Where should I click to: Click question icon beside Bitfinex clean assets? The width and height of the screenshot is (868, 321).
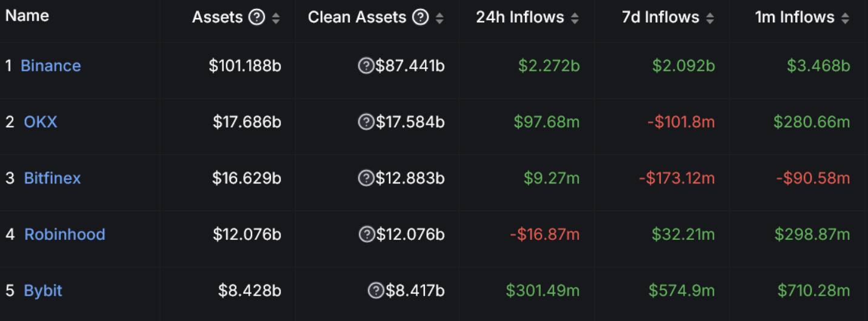tap(366, 178)
